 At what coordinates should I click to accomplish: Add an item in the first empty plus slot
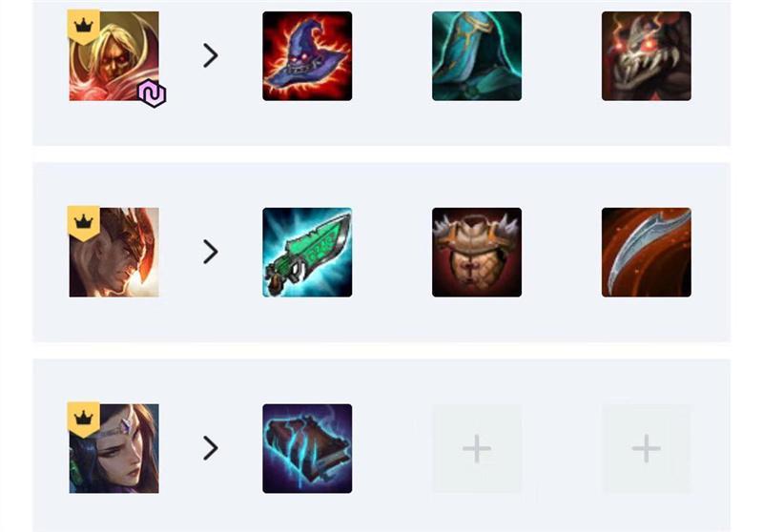coord(477,448)
